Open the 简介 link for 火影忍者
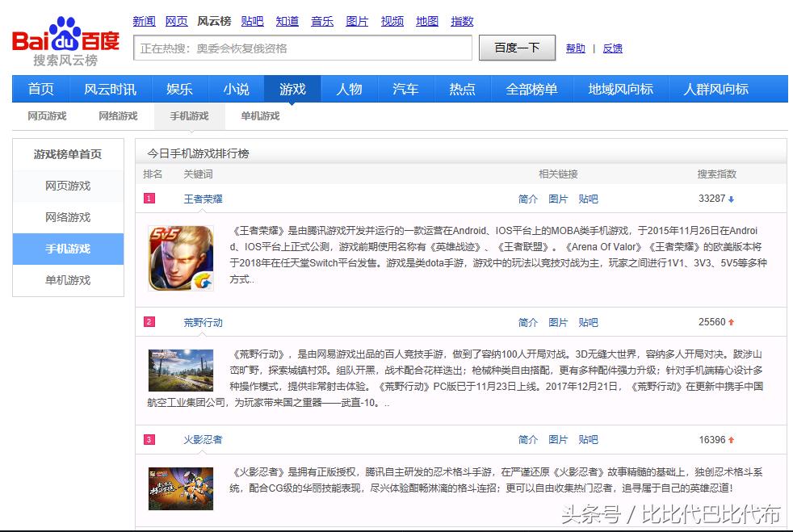The width and height of the screenshot is (793, 532). click(528, 439)
